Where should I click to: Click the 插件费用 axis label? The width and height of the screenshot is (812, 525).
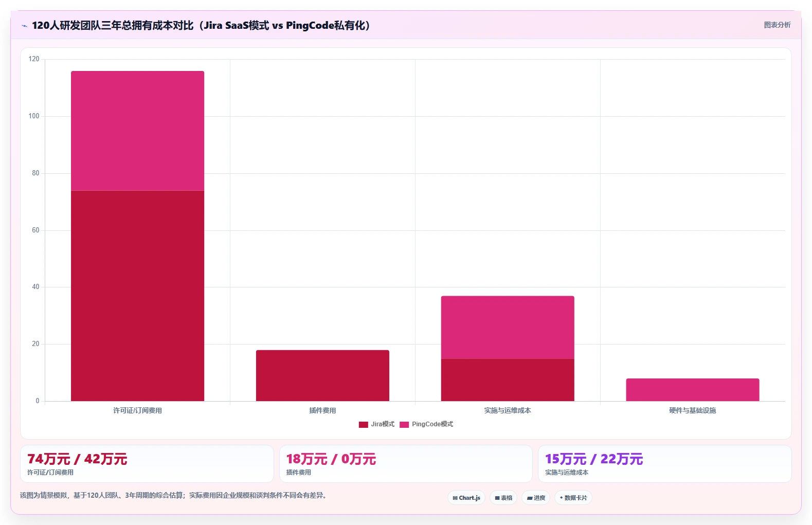click(x=322, y=410)
